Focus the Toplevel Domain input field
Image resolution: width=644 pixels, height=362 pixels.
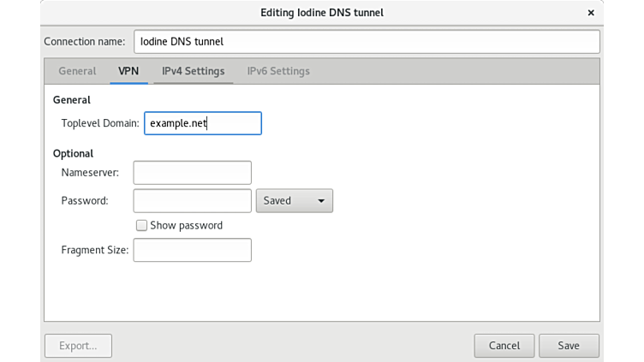pos(202,123)
